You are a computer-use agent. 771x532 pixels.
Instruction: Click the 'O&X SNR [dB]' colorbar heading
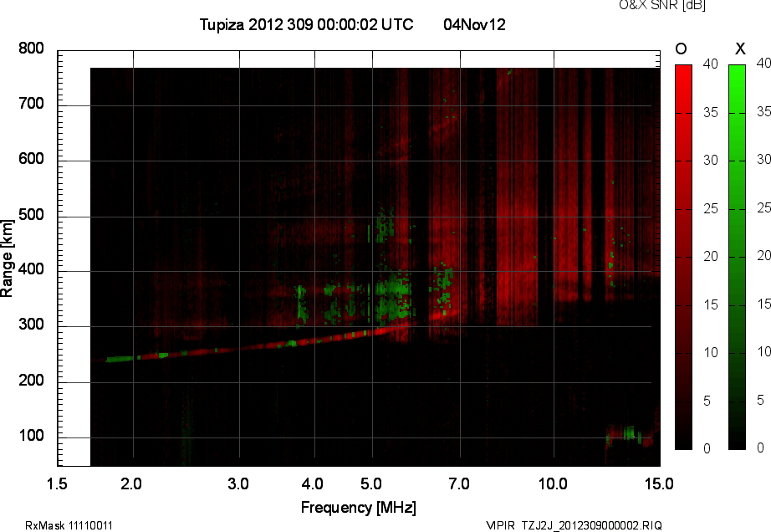click(661, 5)
